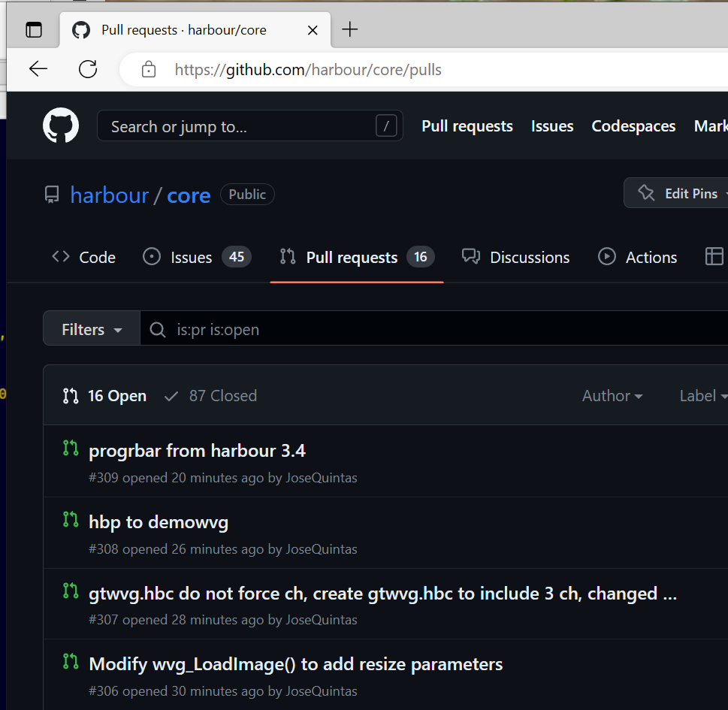Open the 'hbp to demowvg' pull request
Image resolution: width=728 pixels, height=710 pixels.
click(x=159, y=522)
